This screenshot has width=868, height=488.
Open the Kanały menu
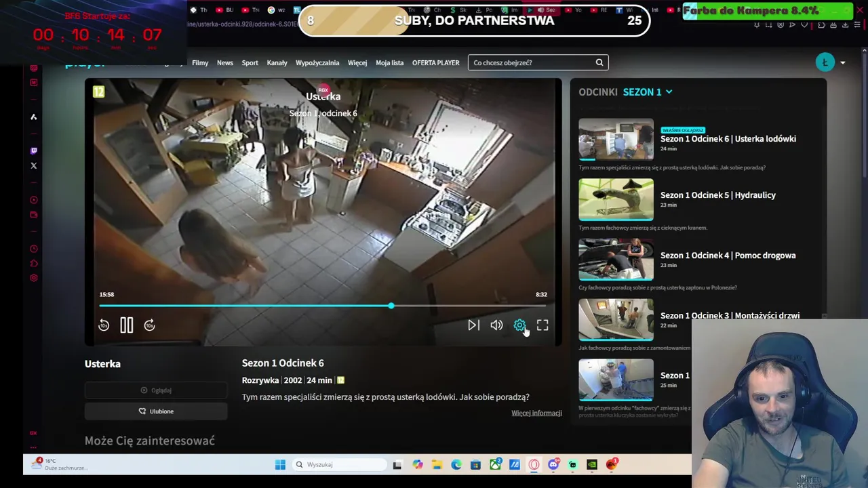click(277, 62)
